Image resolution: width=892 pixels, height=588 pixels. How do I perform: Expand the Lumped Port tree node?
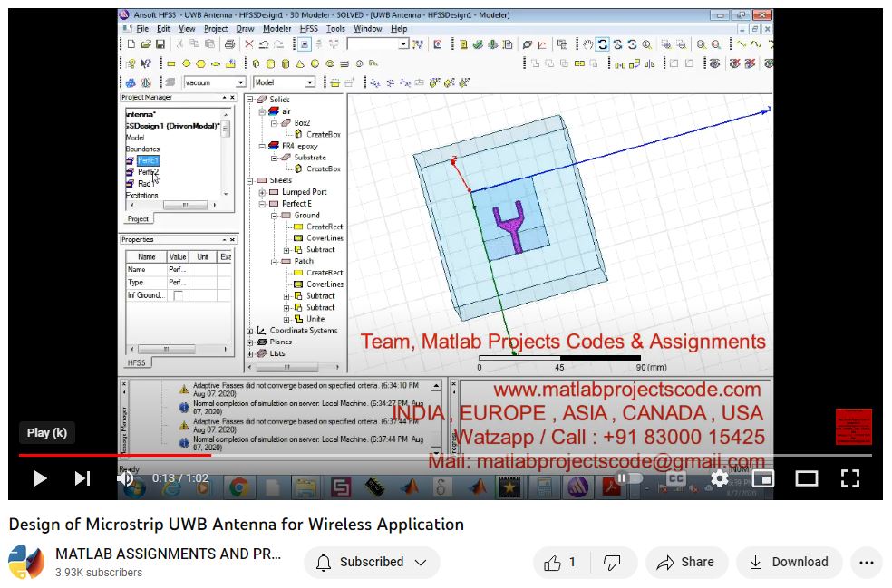(x=262, y=192)
